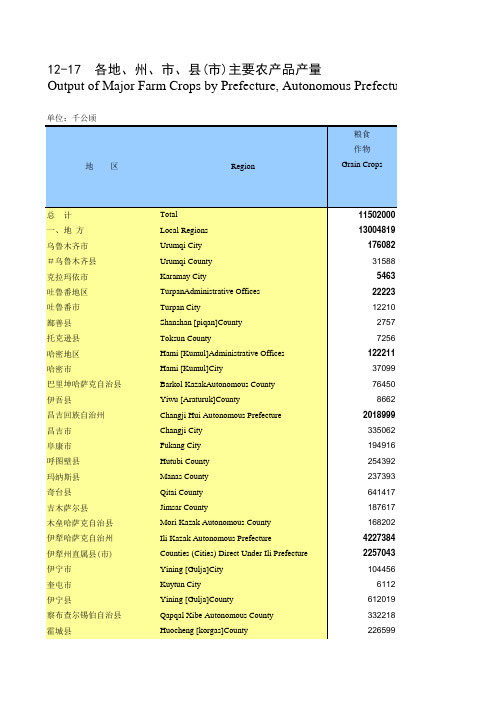Select the value 31588

coord(384,261)
